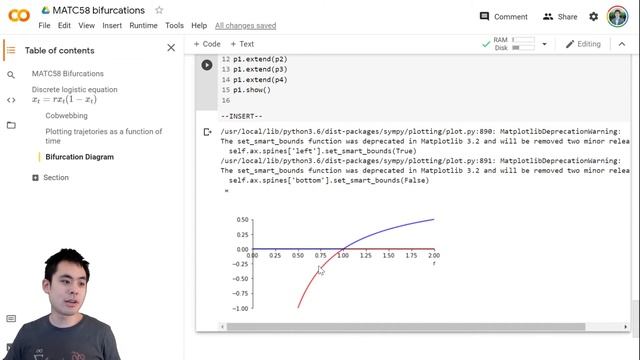Star the MATC58 bifurcations notebook
Image resolution: width=640 pixels, height=360 pixels.
159,10
